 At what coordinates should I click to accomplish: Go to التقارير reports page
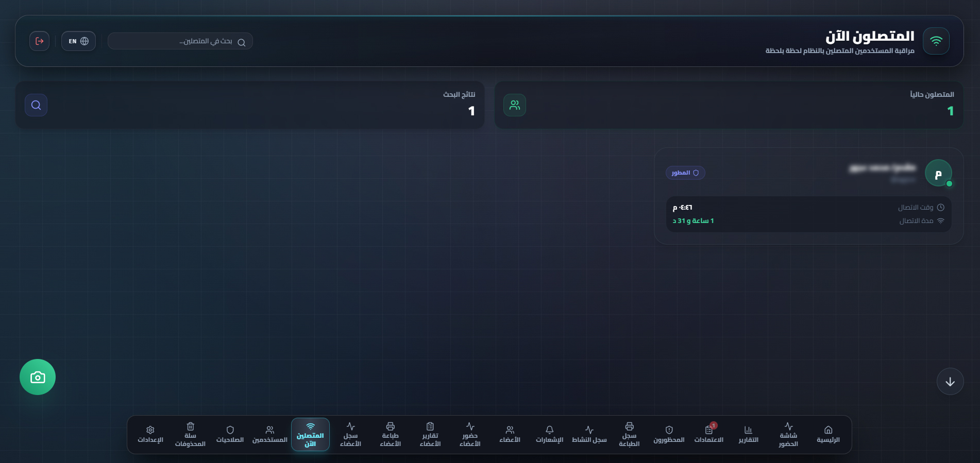click(x=749, y=435)
